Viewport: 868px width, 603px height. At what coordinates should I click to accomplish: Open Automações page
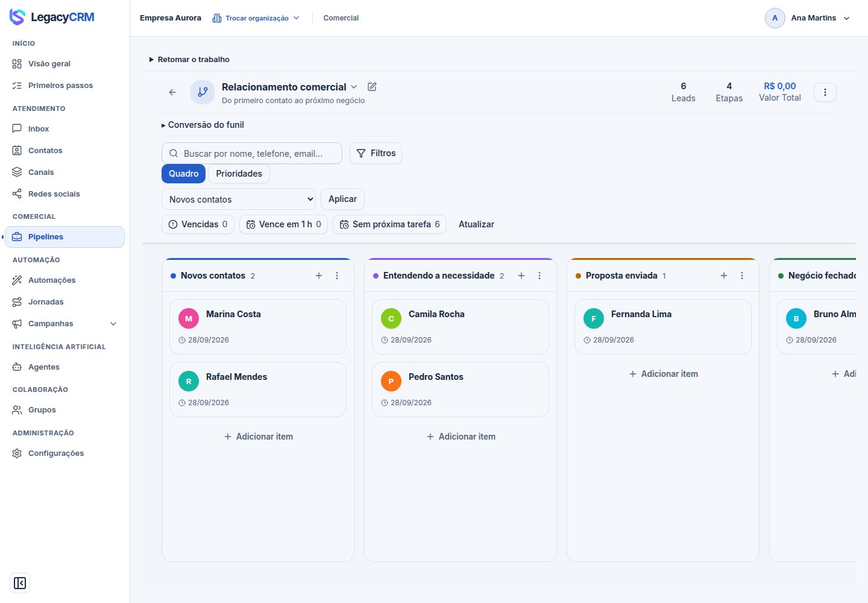point(64,280)
